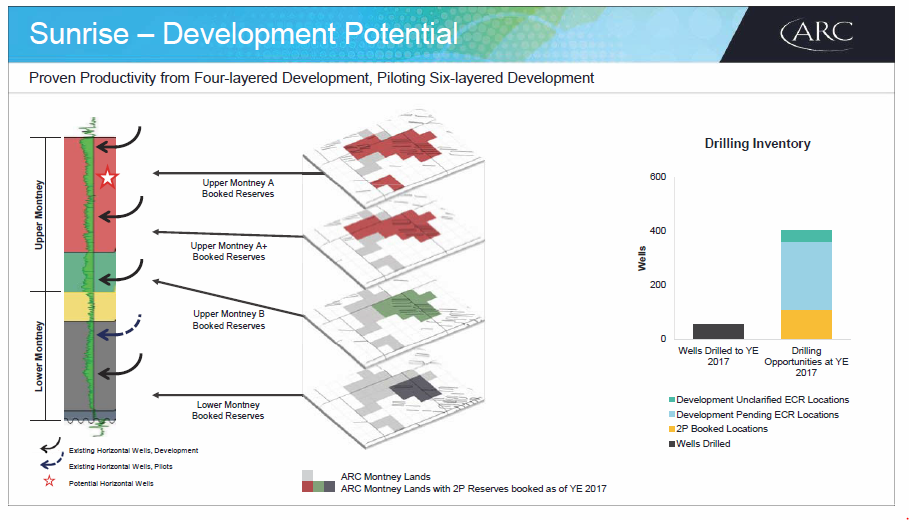Click the grey Lower Montney log section

pyautogui.click(x=90, y=366)
